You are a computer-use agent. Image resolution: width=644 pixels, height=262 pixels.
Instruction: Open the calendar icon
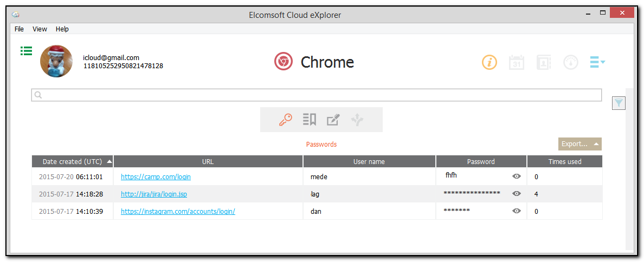click(x=516, y=63)
